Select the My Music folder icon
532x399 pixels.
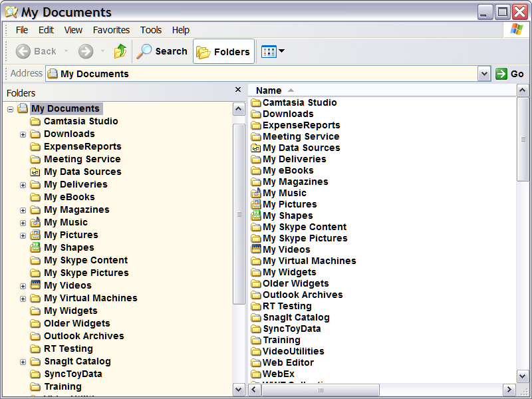pyautogui.click(x=257, y=193)
